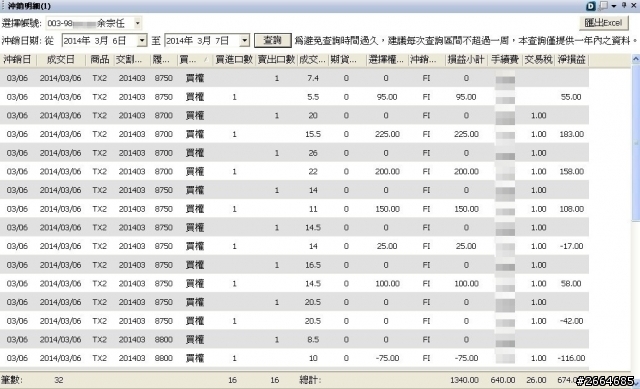This screenshot has height=389, width=640.
Task: Open the 選擇帳號 account dropdown
Action: click(x=138, y=23)
